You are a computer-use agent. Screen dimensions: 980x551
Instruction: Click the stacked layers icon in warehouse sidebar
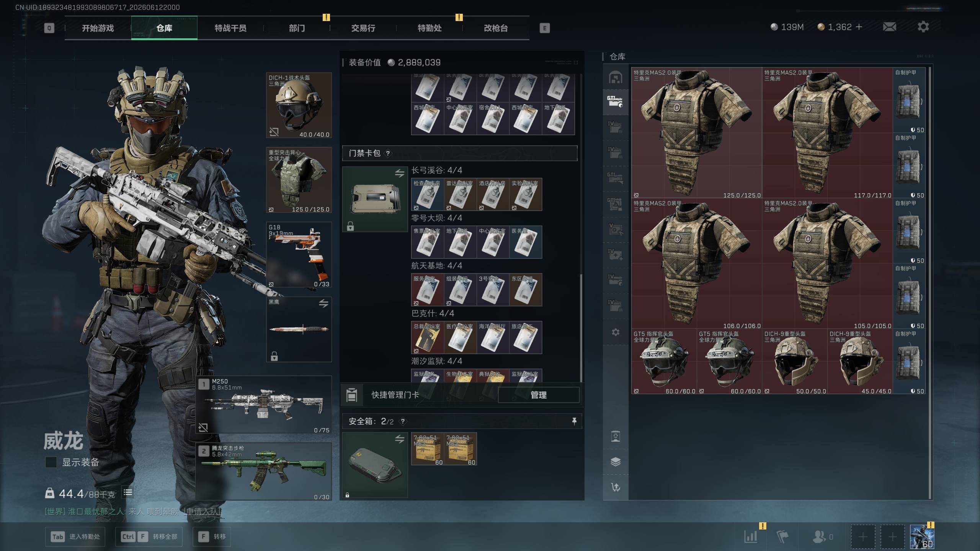pyautogui.click(x=616, y=462)
